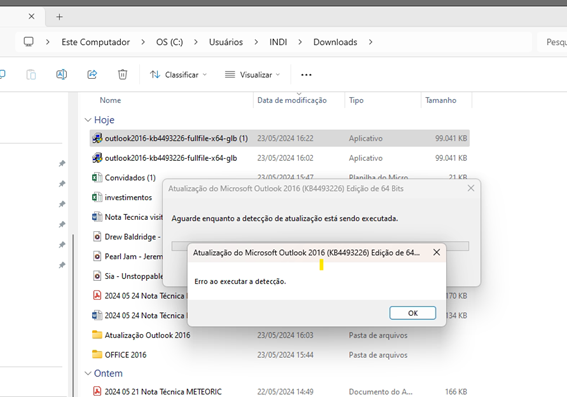The image size is (567, 397).
Task: Select 2024 05 24 Nota Técnica PDF file
Action: (x=146, y=296)
